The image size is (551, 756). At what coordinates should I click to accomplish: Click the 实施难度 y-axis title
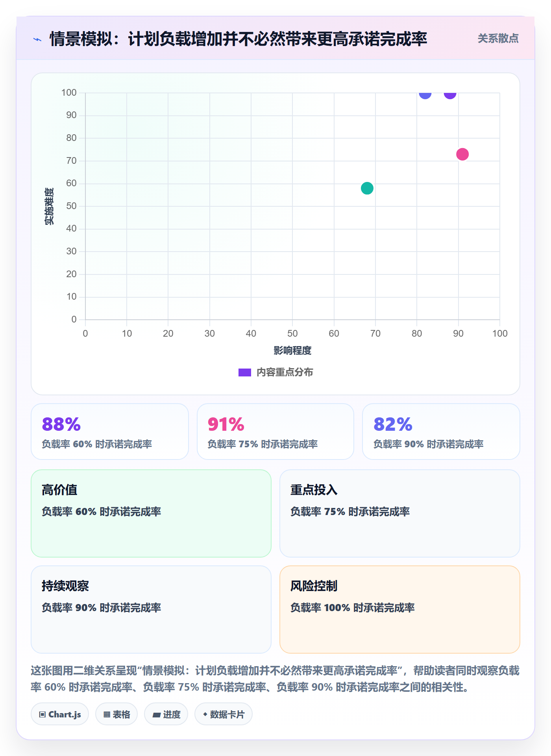[x=49, y=206]
